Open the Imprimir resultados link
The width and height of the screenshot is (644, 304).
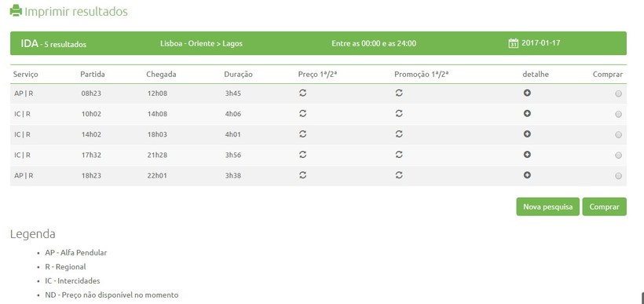coord(76,12)
